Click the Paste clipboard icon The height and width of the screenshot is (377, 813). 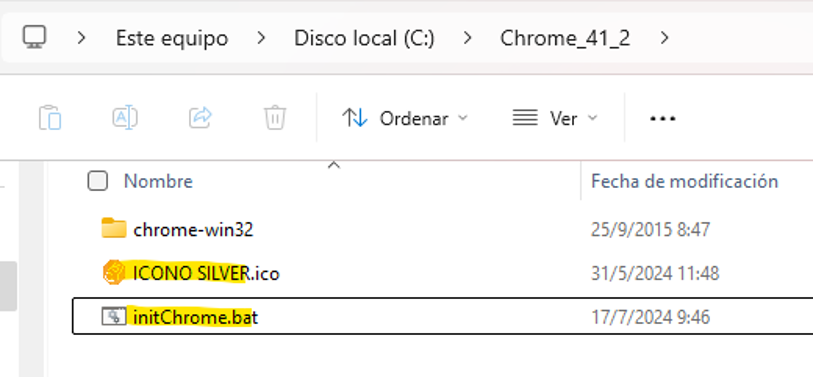point(50,118)
